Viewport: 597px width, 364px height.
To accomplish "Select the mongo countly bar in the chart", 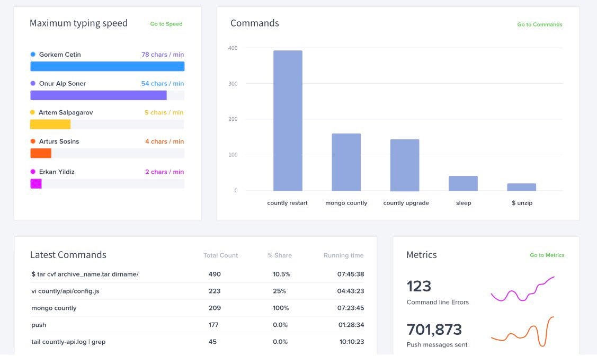I will point(346,162).
